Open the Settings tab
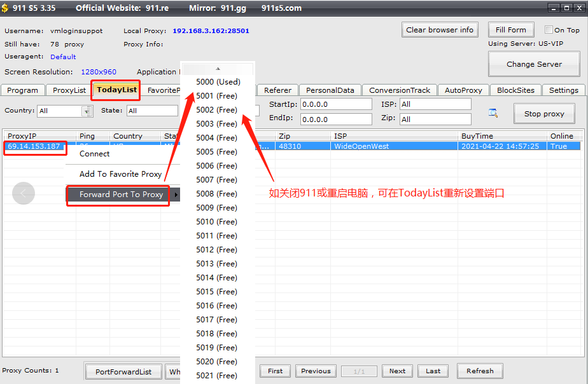Viewport: 588px width, 384px height. [x=563, y=90]
